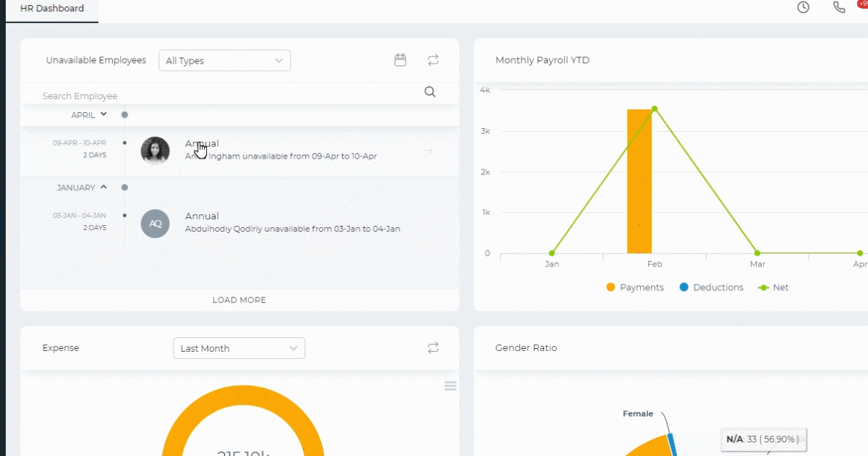
Task: Open the calendar icon in Unavailable Employees
Action: click(400, 60)
